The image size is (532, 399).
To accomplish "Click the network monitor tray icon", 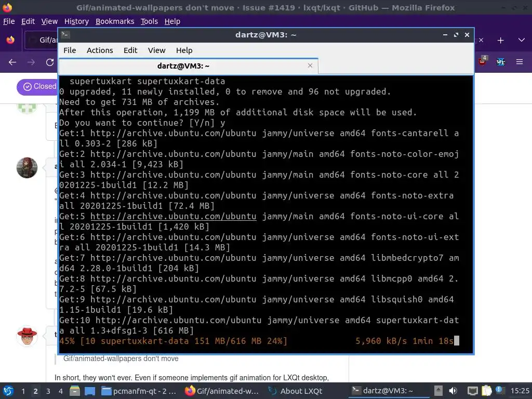I will pos(472,391).
